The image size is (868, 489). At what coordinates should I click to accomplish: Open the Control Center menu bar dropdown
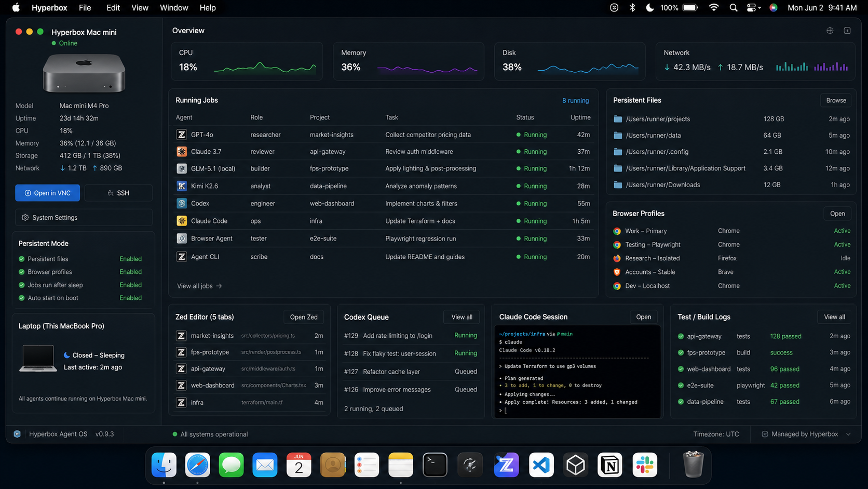pyautogui.click(x=753, y=8)
